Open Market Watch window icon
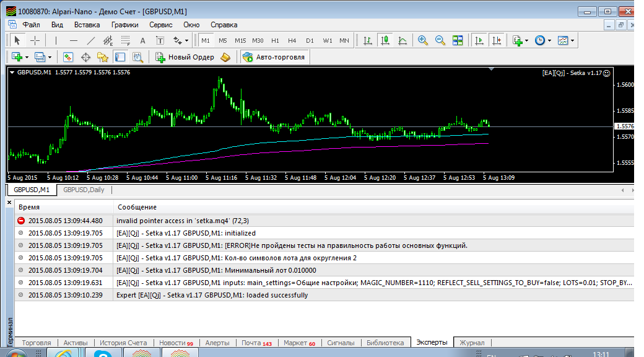Image resolution: width=644 pixels, height=357 pixels. point(67,57)
